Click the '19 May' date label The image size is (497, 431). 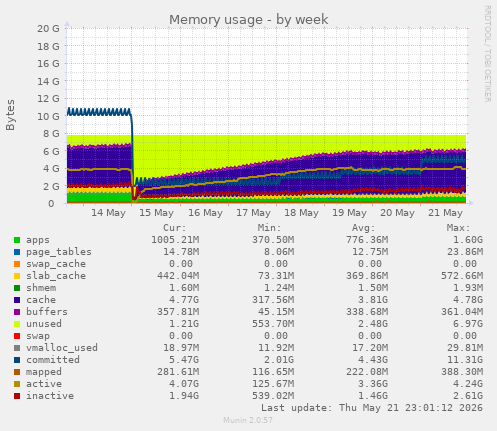(x=349, y=213)
